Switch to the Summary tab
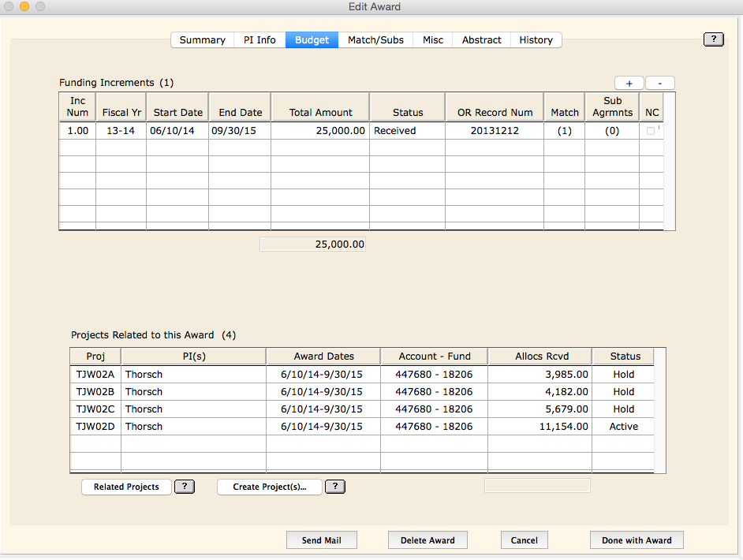743x560 pixels. tap(203, 40)
